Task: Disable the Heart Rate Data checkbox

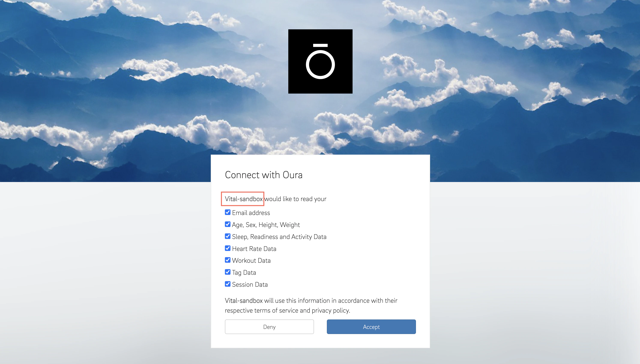Action: pyautogui.click(x=227, y=248)
